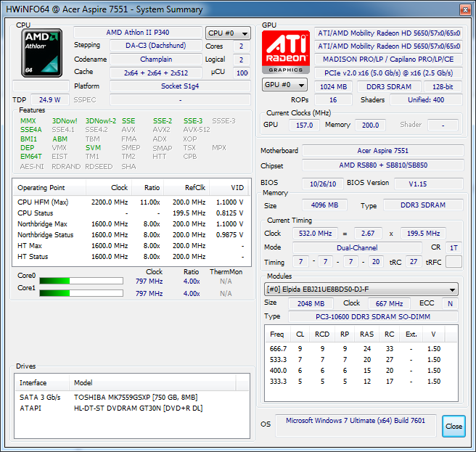Open the Elpida memory module dropdown

pos(361,289)
